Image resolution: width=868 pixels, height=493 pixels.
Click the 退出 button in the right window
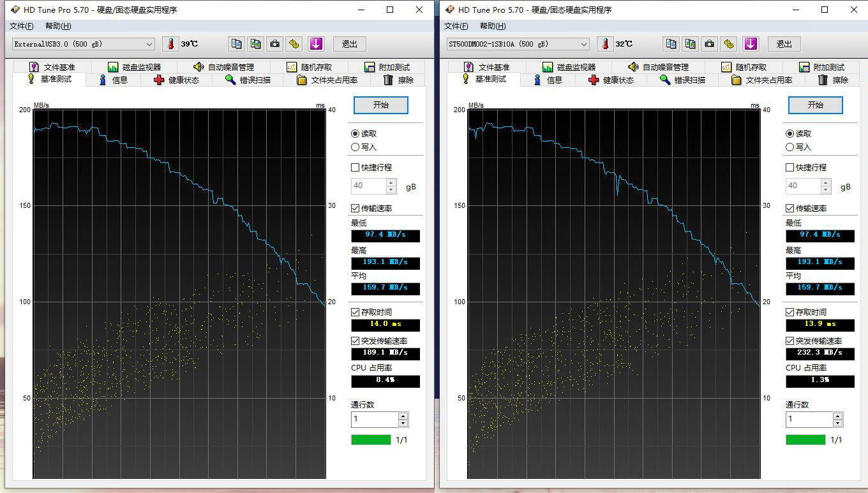coord(784,44)
